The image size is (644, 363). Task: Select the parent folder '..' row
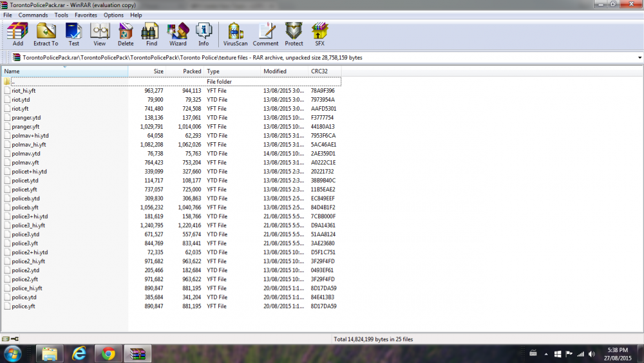click(172, 82)
